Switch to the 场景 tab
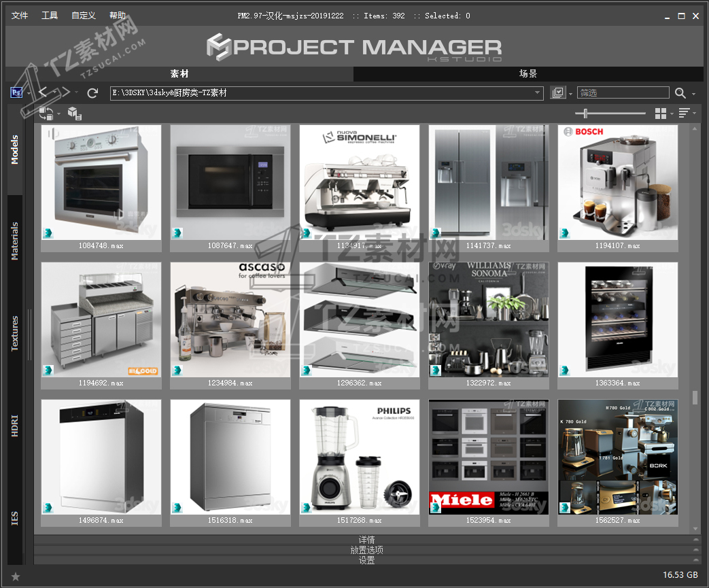This screenshot has height=588, width=709. 528,73
